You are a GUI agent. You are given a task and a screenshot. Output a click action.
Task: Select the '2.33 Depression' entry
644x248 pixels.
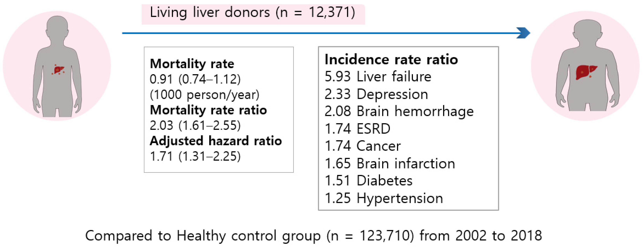[x=376, y=94]
